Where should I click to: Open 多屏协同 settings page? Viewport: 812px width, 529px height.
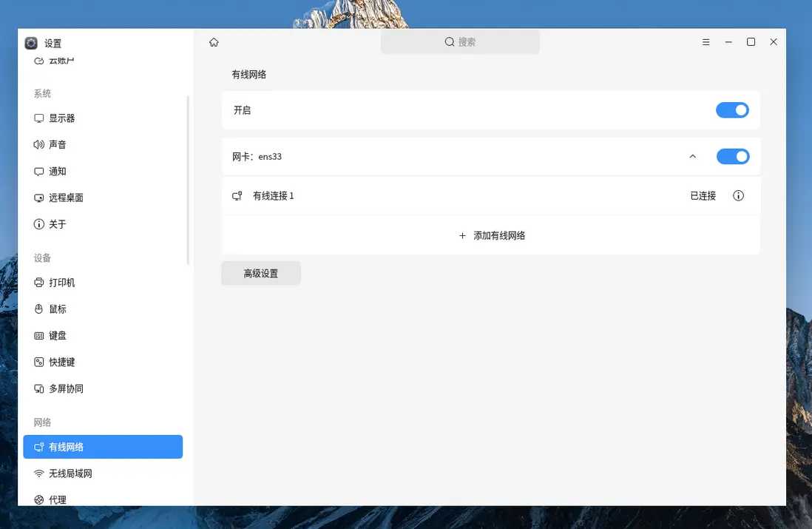coord(103,388)
